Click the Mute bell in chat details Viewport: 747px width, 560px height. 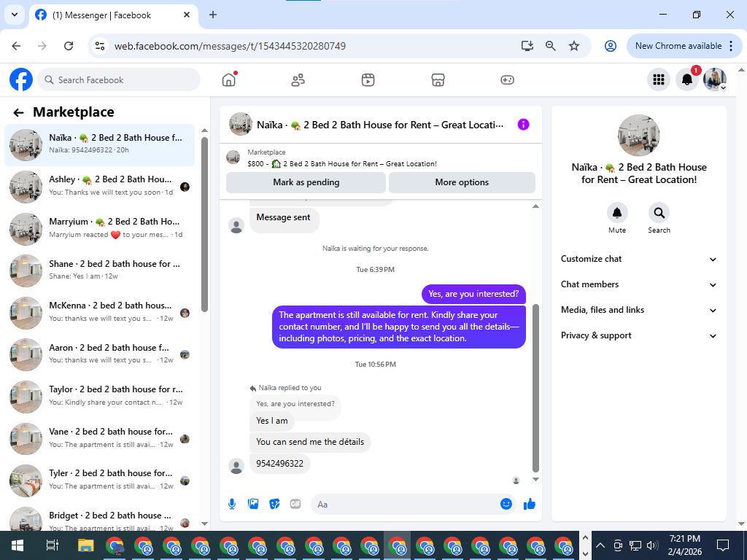coord(617,213)
